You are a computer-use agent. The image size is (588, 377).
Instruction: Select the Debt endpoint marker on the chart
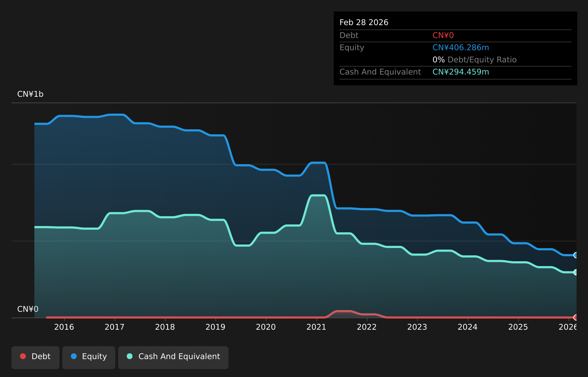click(x=576, y=318)
